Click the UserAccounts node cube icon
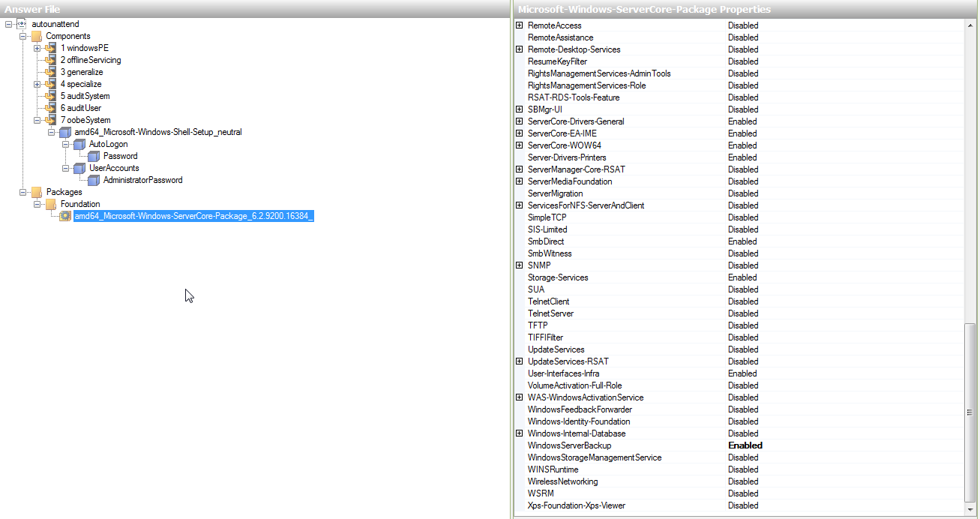This screenshot has height=519, width=980. point(79,168)
